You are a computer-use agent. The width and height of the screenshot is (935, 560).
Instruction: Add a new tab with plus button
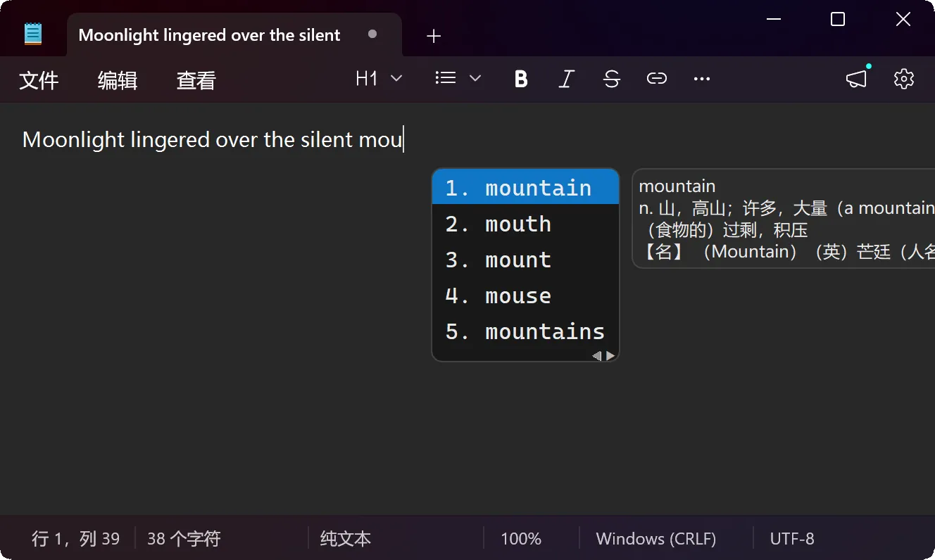pos(434,36)
